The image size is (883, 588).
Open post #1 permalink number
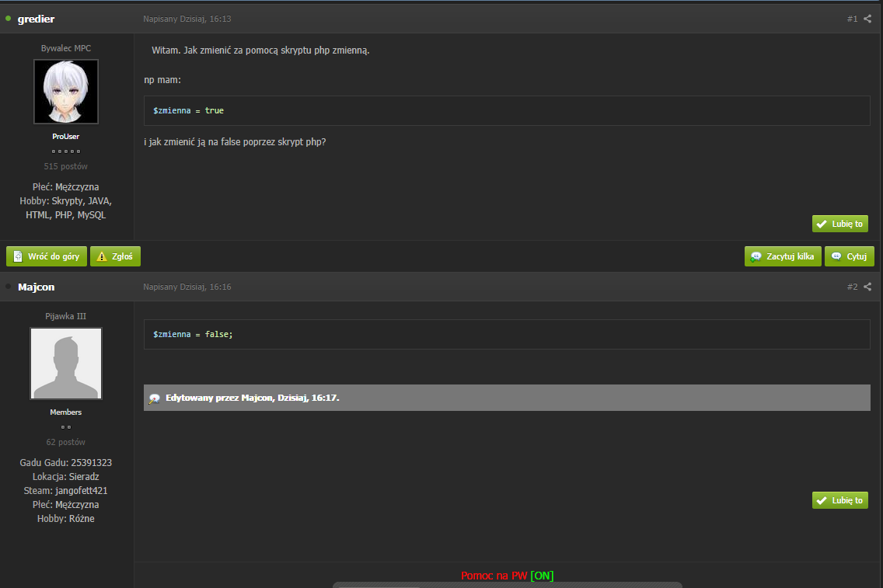coord(852,19)
